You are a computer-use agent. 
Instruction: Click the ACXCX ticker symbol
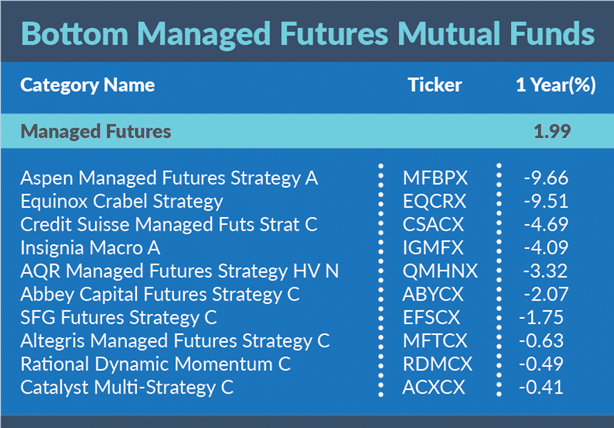tap(435, 386)
